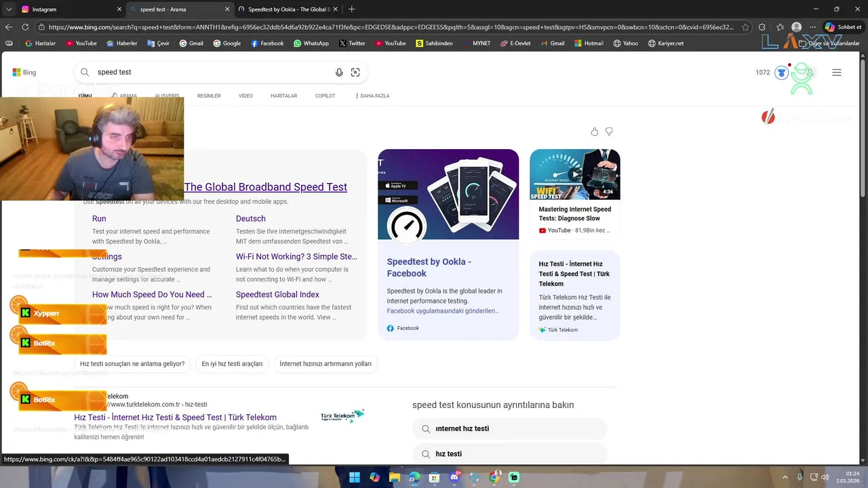Add page to favorites star icon
The image size is (868, 488).
coord(745,27)
